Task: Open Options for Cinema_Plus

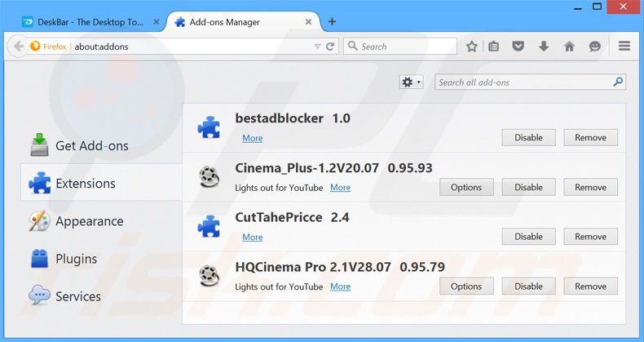Action: tap(466, 187)
